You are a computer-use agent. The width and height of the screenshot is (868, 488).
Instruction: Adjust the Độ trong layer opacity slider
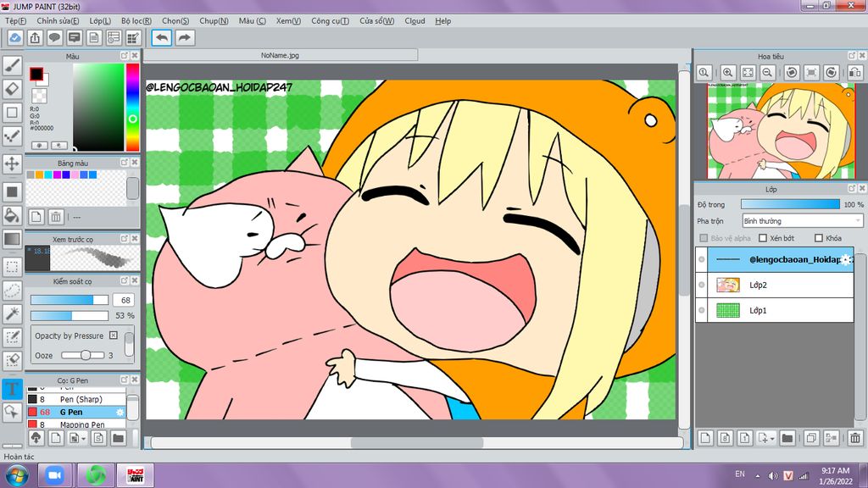(x=790, y=204)
